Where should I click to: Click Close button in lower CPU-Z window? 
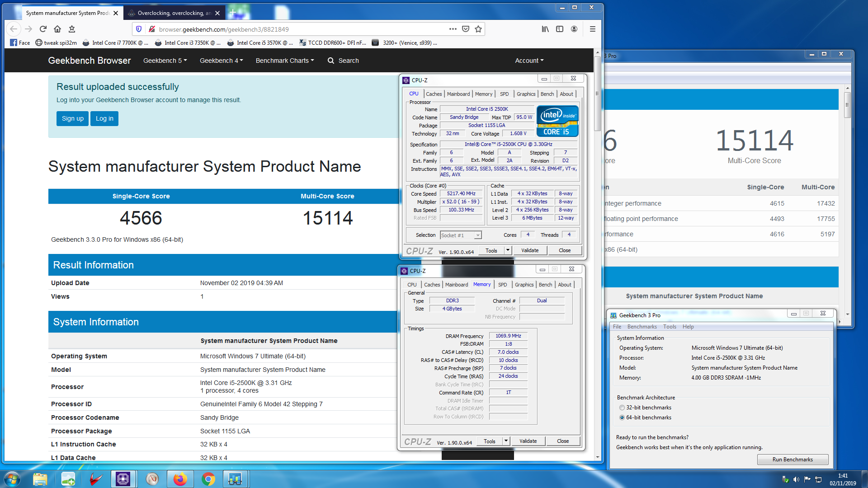(563, 441)
